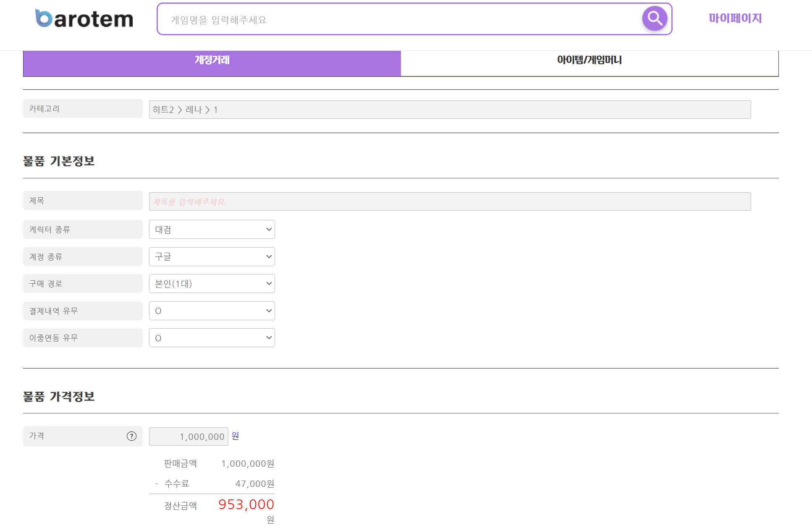Click the red 953,000 settlement amount
812x528 pixels.
pos(246,504)
